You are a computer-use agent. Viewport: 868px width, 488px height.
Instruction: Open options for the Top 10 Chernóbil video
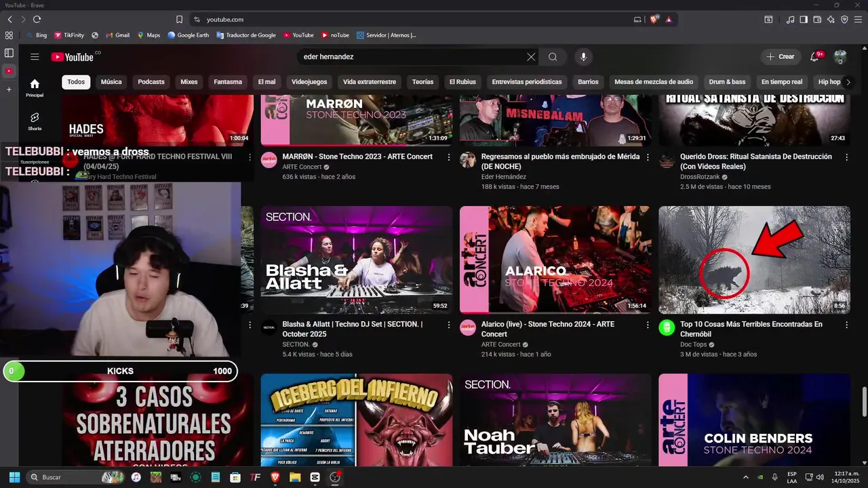[x=846, y=325]
